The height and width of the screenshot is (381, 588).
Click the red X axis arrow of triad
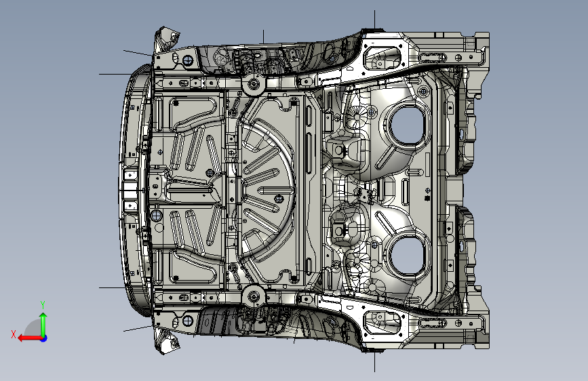pyautogui.click(x=29, y=338)
